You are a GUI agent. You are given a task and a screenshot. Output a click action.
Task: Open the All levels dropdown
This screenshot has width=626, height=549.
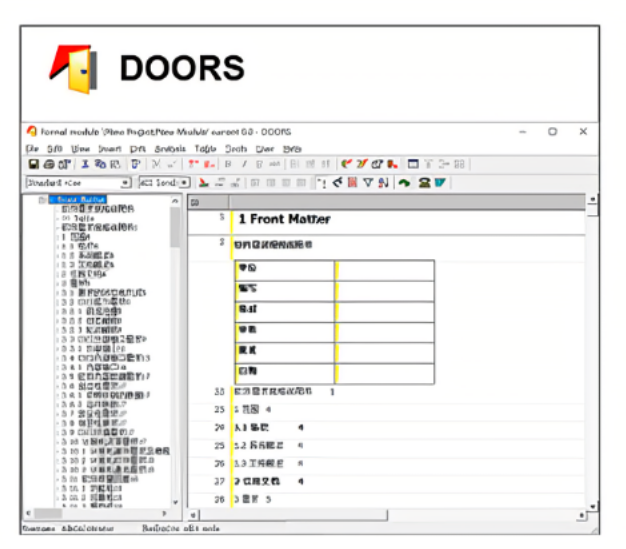pos(184,183)
